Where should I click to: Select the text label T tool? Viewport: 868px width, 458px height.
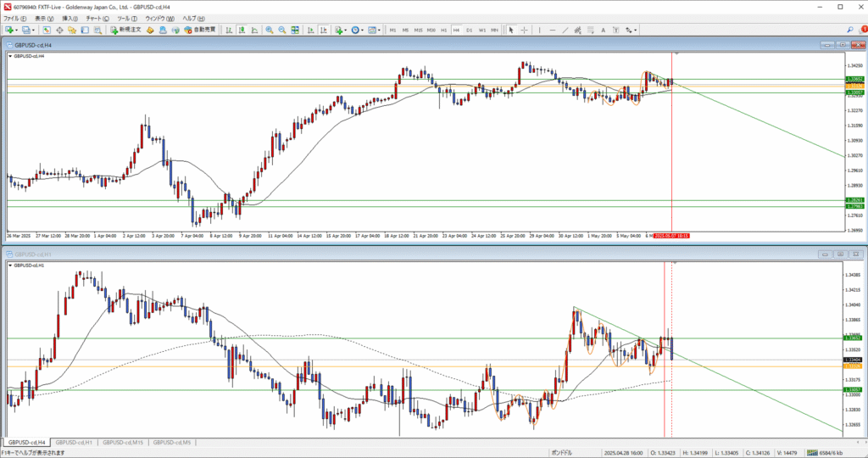click(x=615, y=30)
